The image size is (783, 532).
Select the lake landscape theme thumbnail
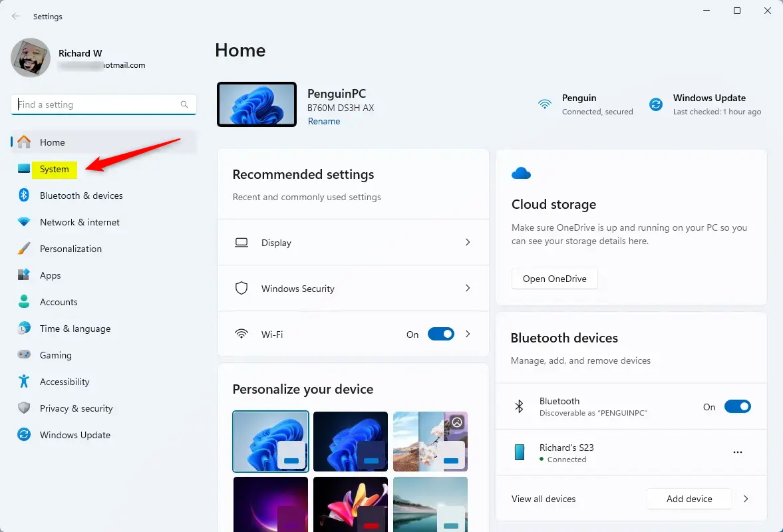pos(430,504)
